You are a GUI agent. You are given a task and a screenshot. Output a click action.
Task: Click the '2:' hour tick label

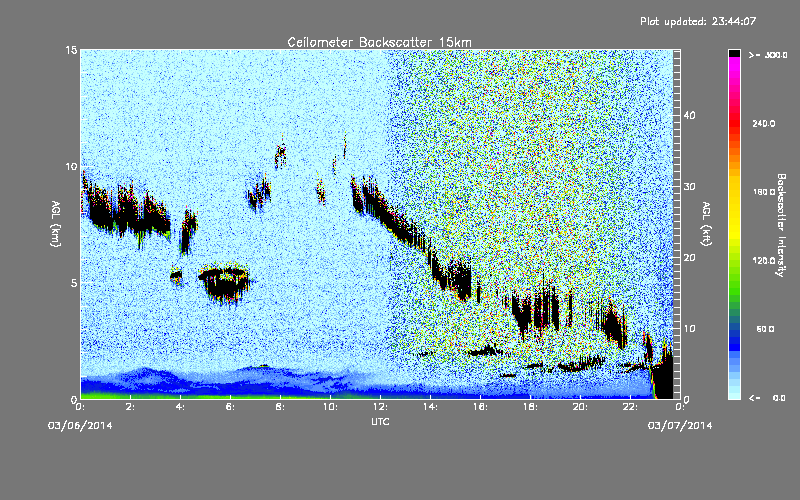point(130,407)
